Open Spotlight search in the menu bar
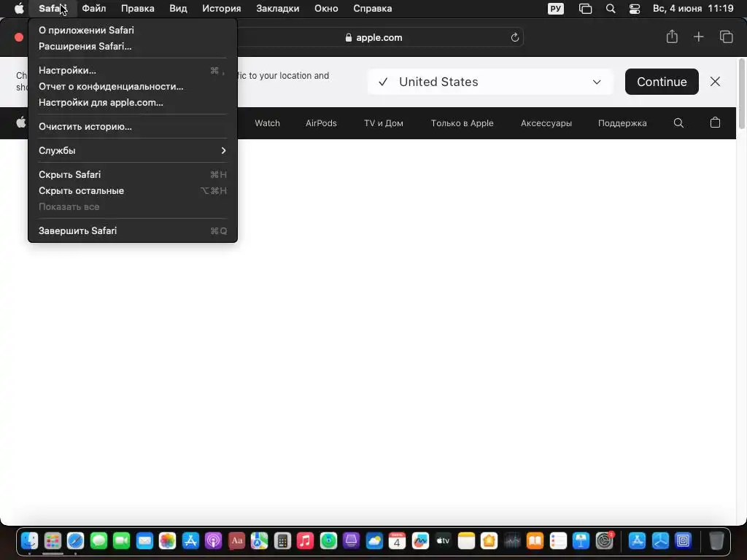747x560 pixels. coord(611,9)
